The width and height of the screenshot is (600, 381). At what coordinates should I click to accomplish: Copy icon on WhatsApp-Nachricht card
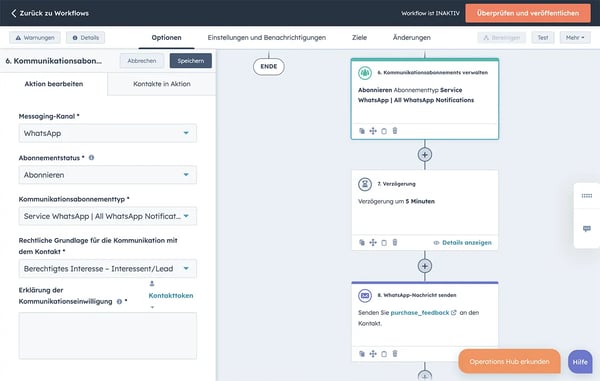click(x=362, y=353)
